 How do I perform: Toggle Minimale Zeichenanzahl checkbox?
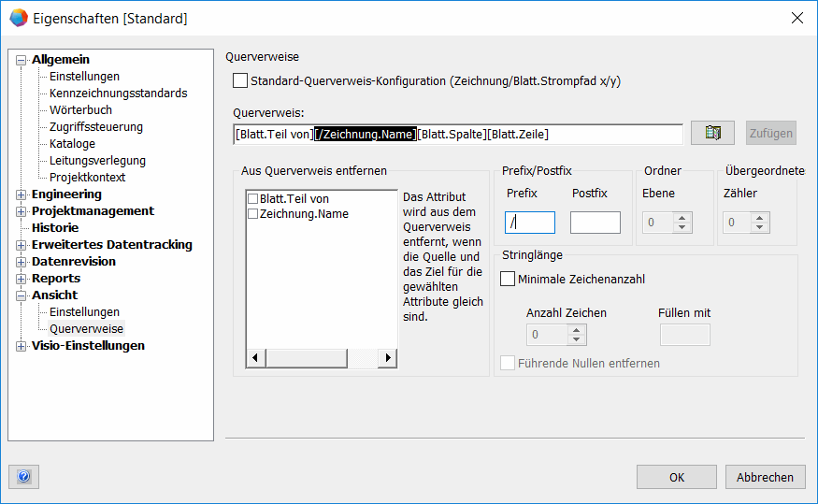click(509, 279)
